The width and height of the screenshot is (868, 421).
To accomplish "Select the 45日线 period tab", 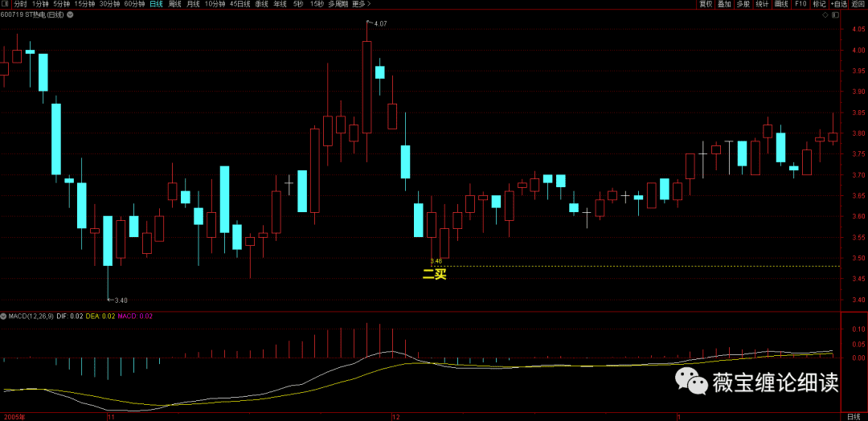I will click(240, 5).
